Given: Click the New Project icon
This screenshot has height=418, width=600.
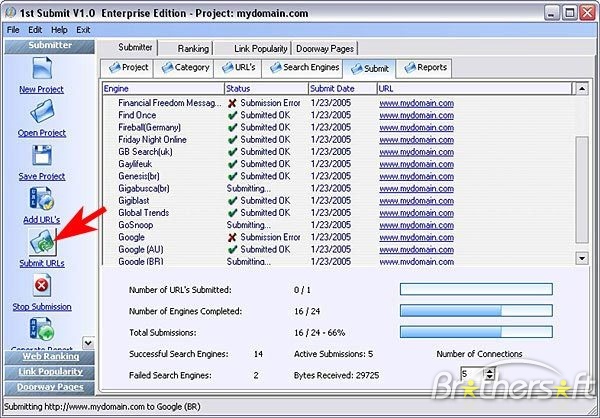Looking at the screenshot, I should click(x=42, y=68).
